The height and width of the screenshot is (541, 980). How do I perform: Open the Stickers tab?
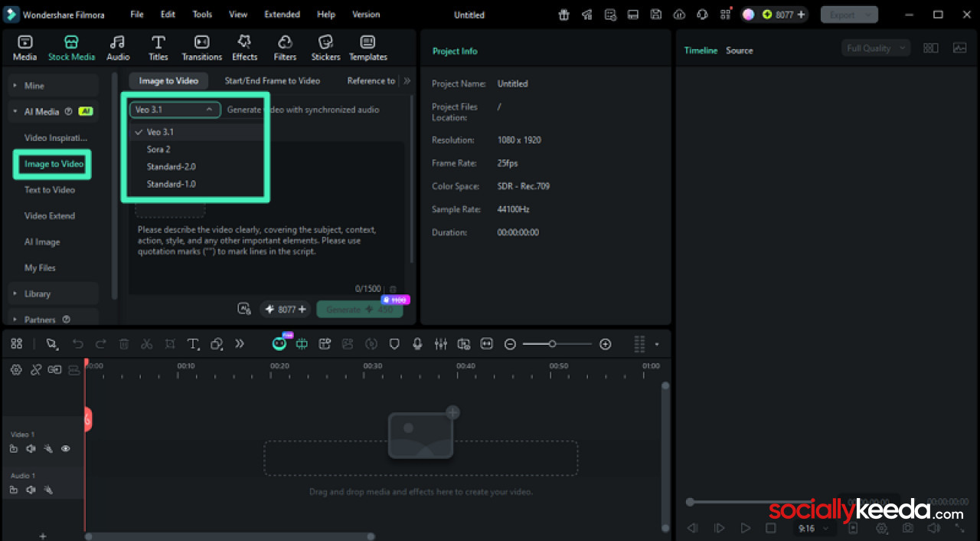click(325, 48)
